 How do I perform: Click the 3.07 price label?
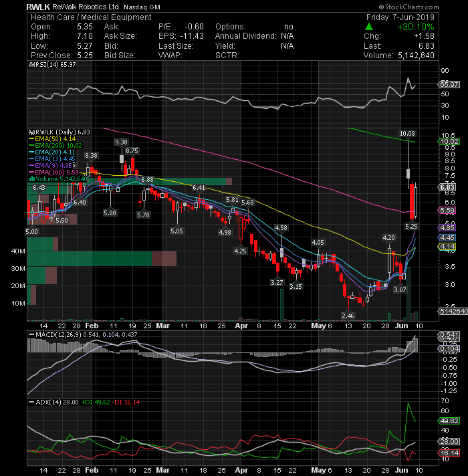pos(400,289)
